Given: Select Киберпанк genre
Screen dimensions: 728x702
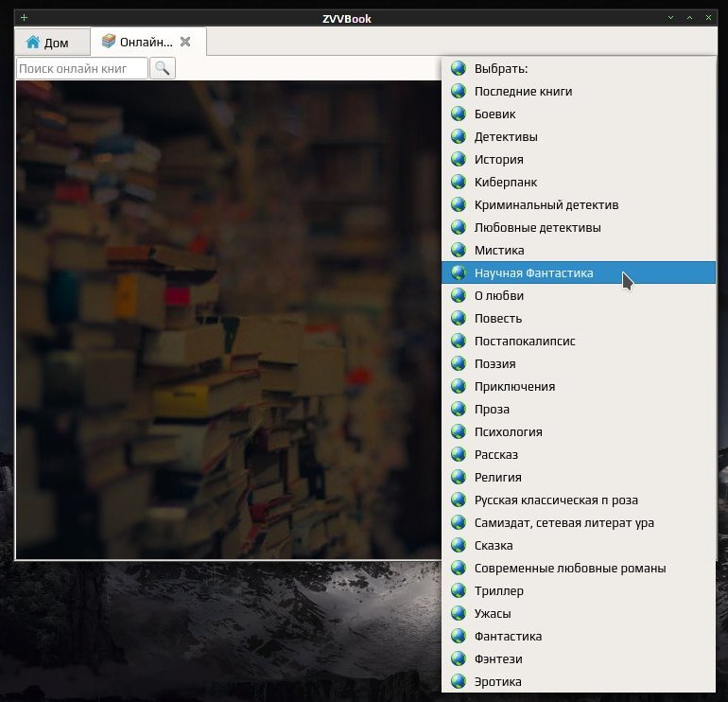Looking at the screenshot, I should pyautogui.click(x=579, y=182).
